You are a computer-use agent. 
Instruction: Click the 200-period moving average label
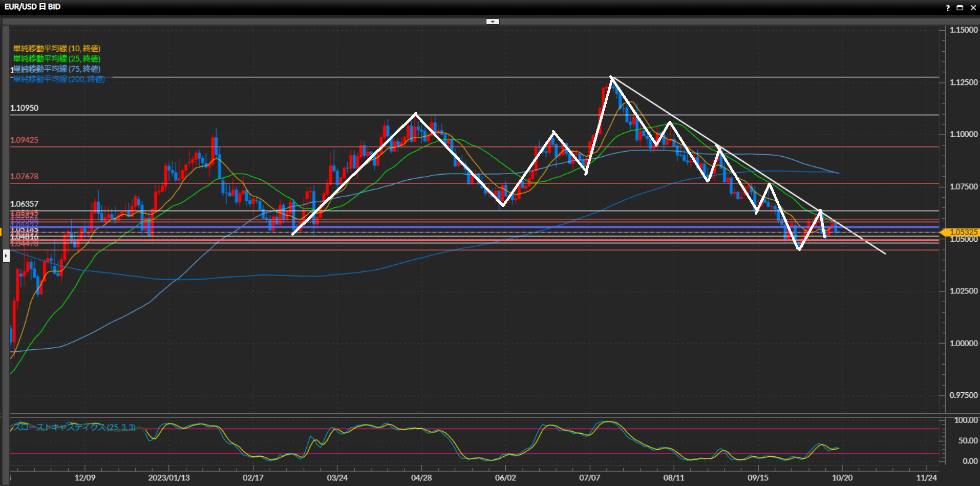(x=59, y=79)
